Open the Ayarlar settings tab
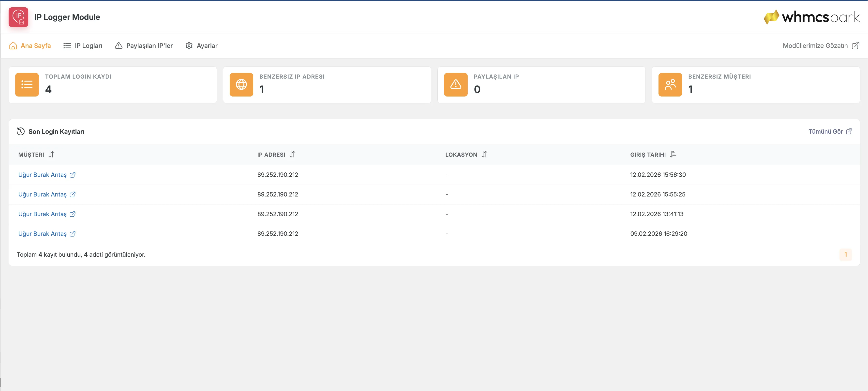This screenshot has width=868, height=391. (x=201, y=46)
